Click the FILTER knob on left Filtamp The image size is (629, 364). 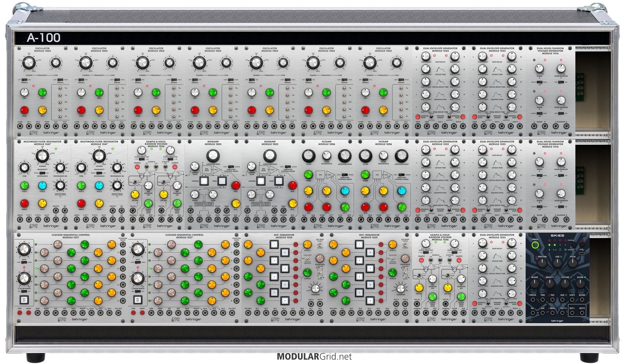308,156
